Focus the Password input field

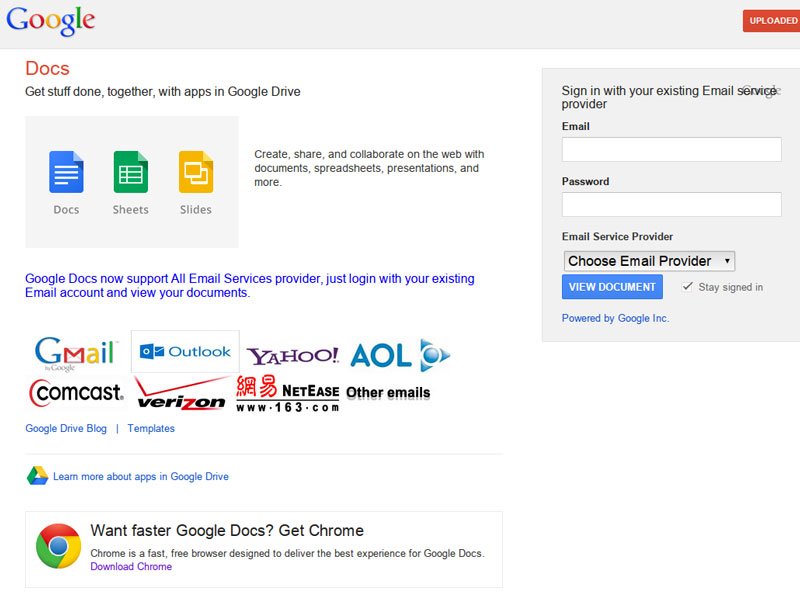671,205
